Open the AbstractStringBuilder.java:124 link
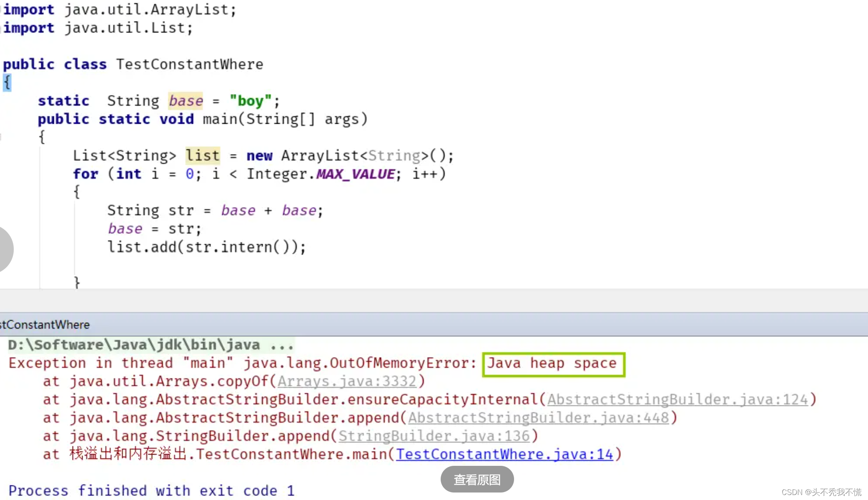The image size is (868, 500). [677, 400]
